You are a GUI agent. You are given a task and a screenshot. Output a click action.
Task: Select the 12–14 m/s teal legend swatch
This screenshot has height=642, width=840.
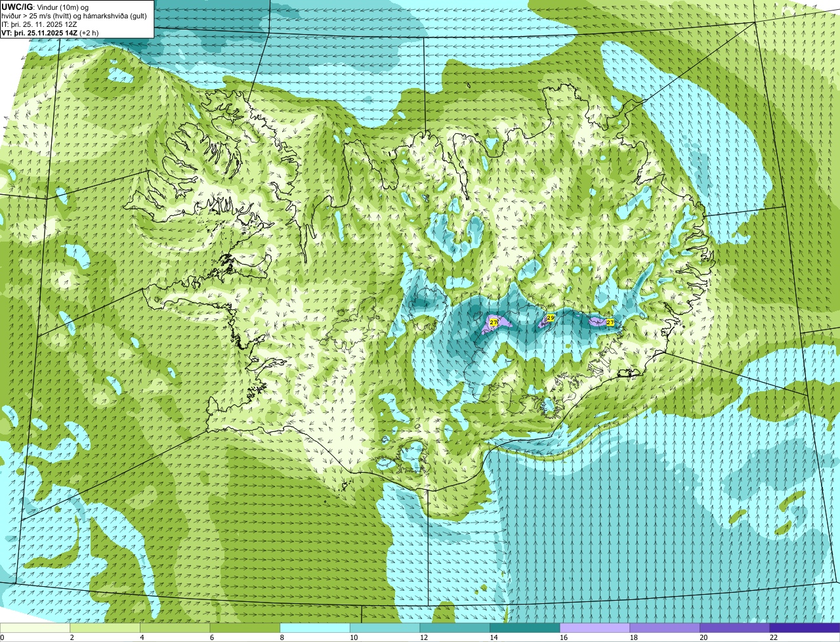pos(455,628)
